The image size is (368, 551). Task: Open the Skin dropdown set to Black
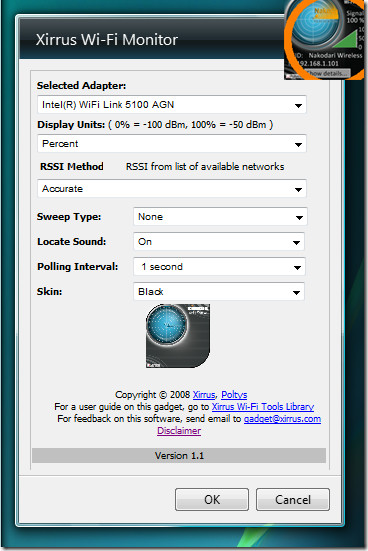click(x=219, y=292)
